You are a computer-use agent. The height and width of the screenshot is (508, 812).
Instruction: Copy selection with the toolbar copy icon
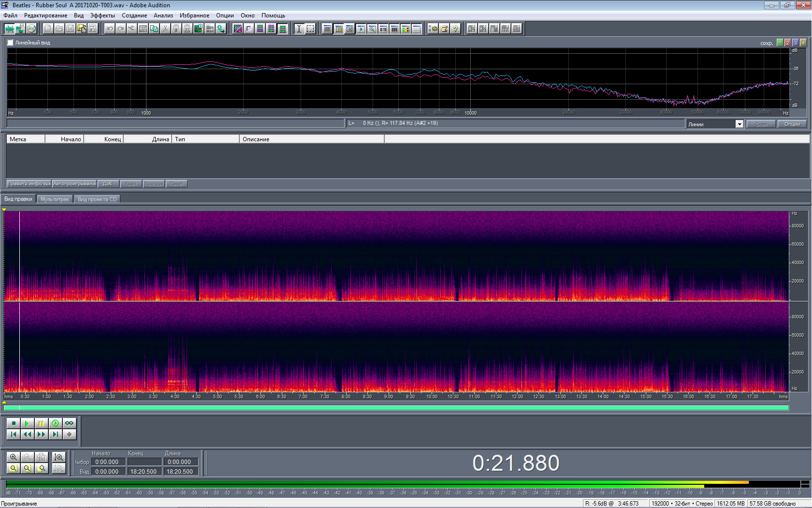(x=154, y=29)
